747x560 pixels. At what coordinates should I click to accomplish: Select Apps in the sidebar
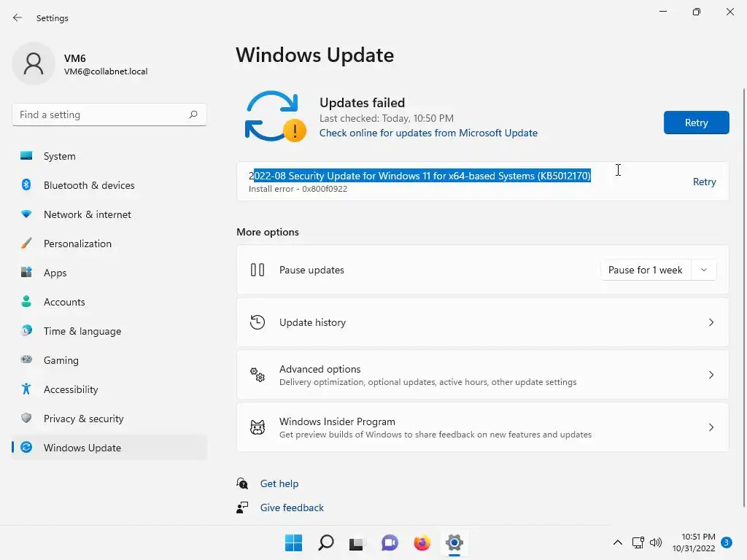coord(109,273)
